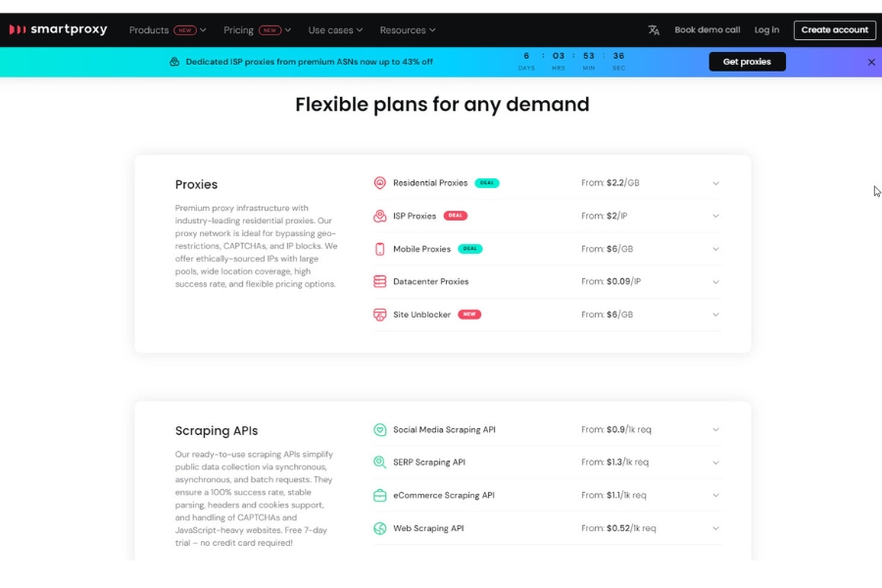Click the DEAL badge beside Mobile Proxies
Screen dimensions: 882x588
[x=469, y=249]
